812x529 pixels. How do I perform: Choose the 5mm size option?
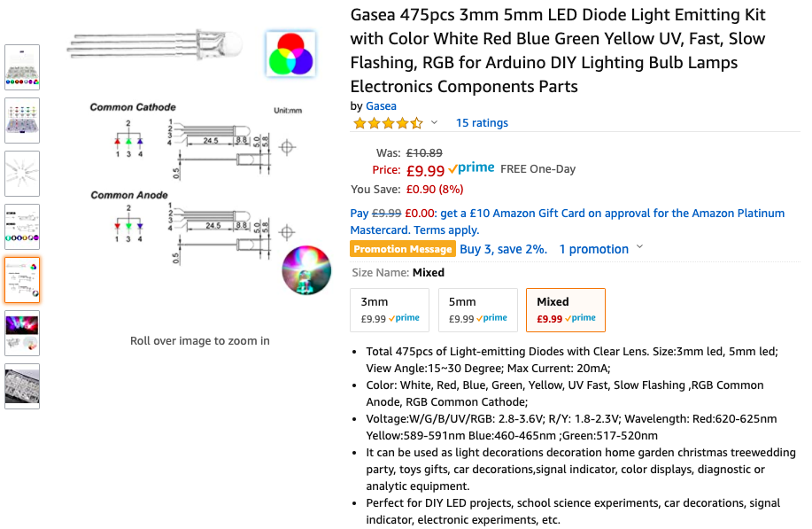(x=478, y=310)
